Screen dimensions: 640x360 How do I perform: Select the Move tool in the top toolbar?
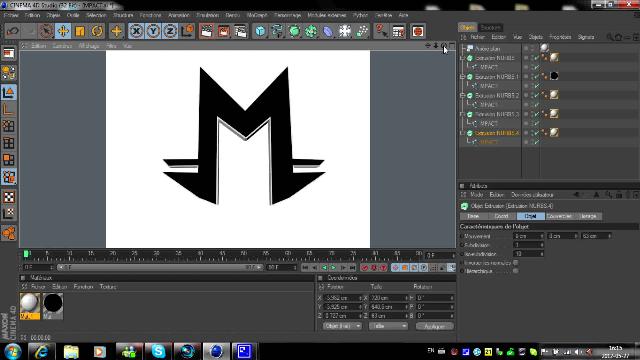click(63, 31)
